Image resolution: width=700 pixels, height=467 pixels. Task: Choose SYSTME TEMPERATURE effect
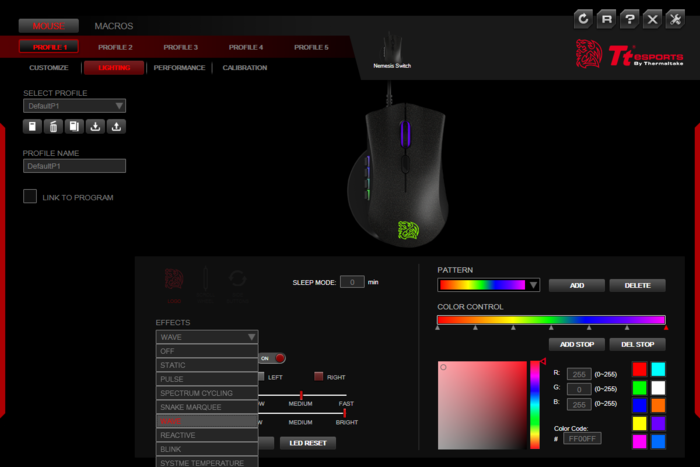click(207, 462)
